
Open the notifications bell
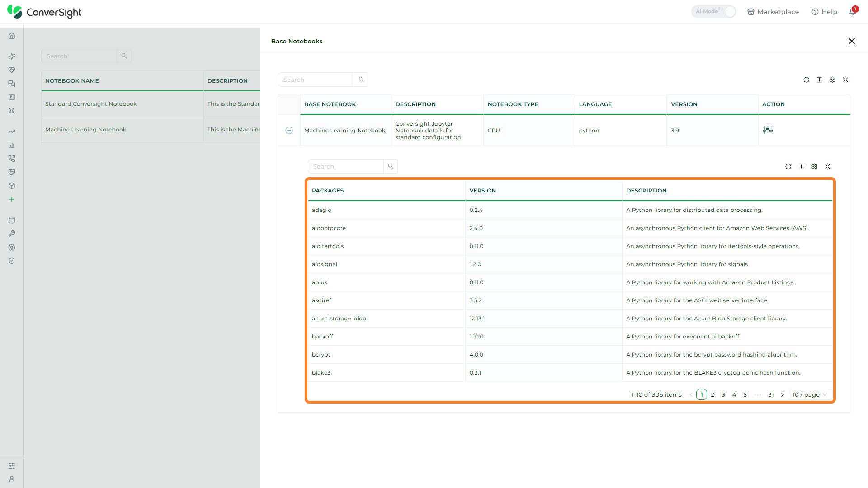point(853,12)
